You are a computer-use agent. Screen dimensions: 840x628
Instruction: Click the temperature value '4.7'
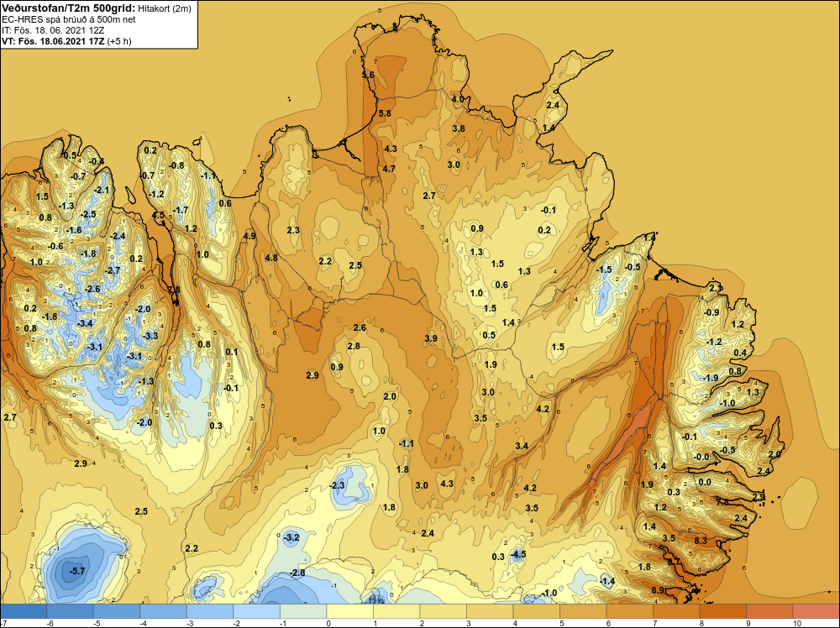coord(389,169)
